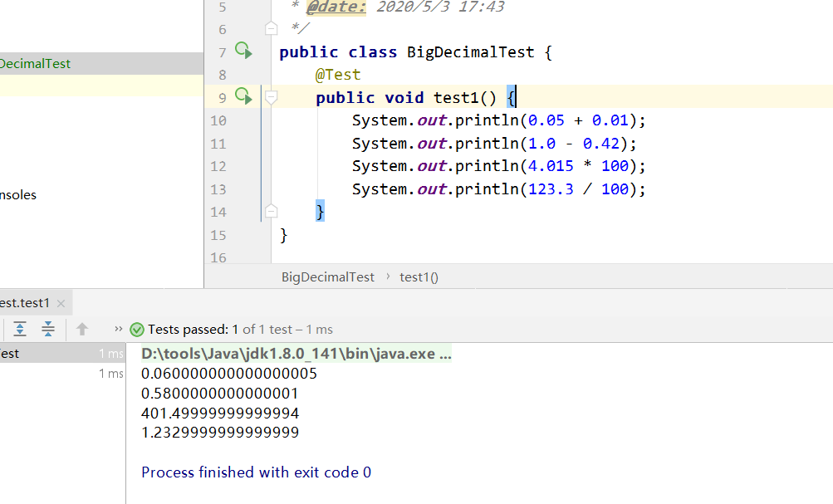833x504 pixels.
Task: Click the class name BigDecimalTest on line 7
Action: click(471, 52)
